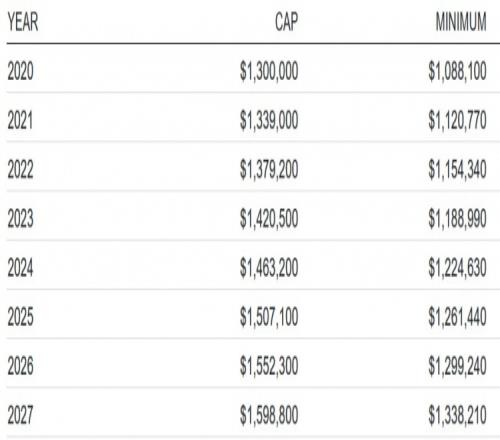The width and height of the screenshot is (500, 440).
Task: Select the 2022 year cell
Action: (21, 169)
